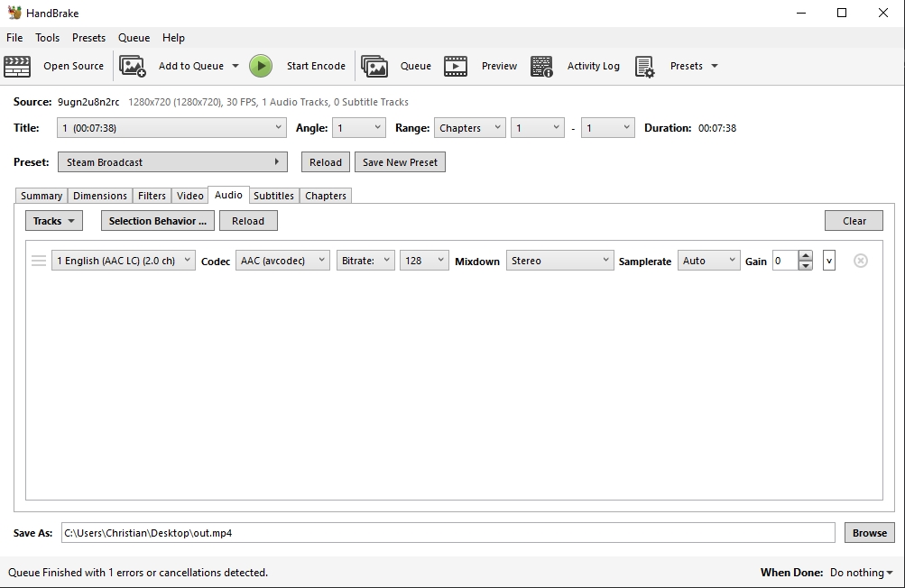Select the audio source track dropdown
This screenshot has height=588, width=905.
click(124, 261)
